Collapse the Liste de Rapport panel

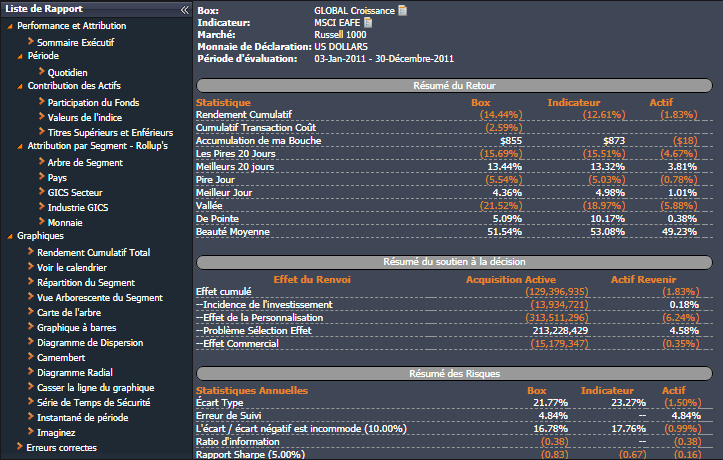tap(184, 9)
